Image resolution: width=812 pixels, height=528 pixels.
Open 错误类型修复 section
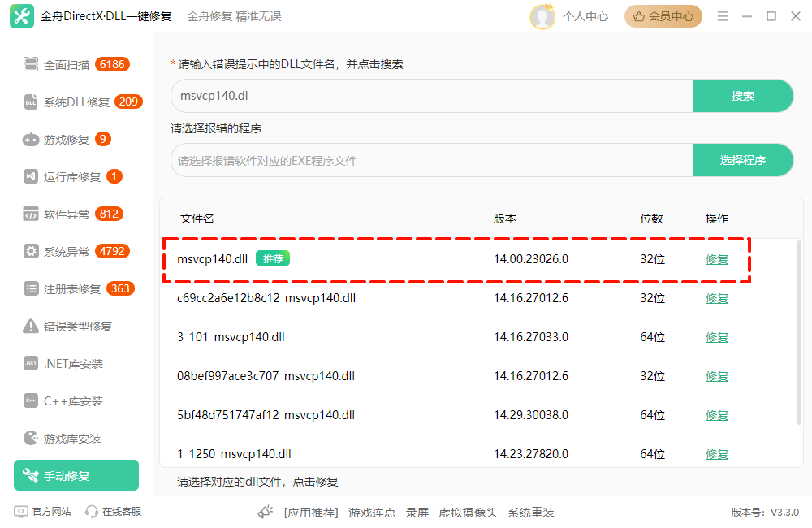(x=76, y=326)
